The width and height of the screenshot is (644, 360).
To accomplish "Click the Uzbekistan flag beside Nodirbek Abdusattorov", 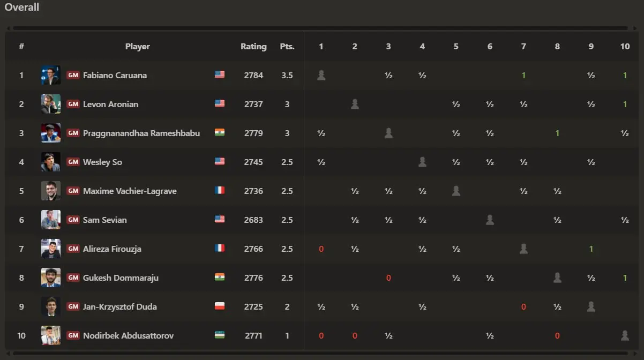I will pyautogui.click(x=220, y=335).
